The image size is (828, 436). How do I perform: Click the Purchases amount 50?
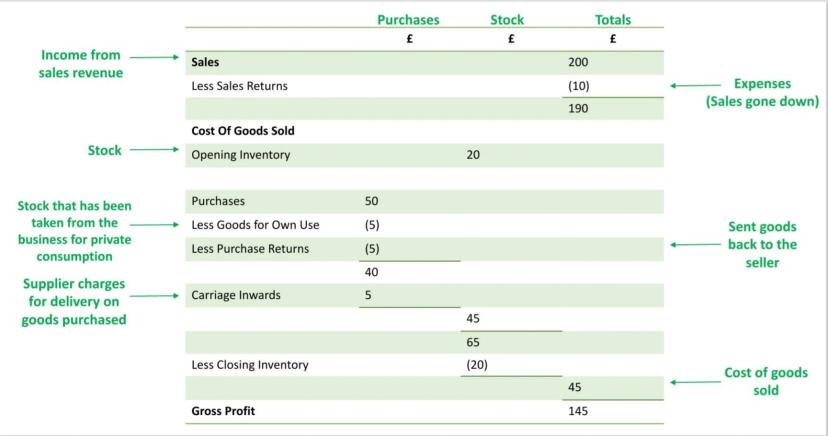pos(372,201)
